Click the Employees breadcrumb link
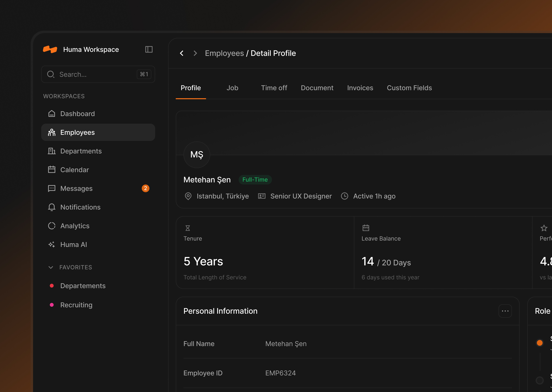This screenshot has width=552, height=392. point(224,53)
